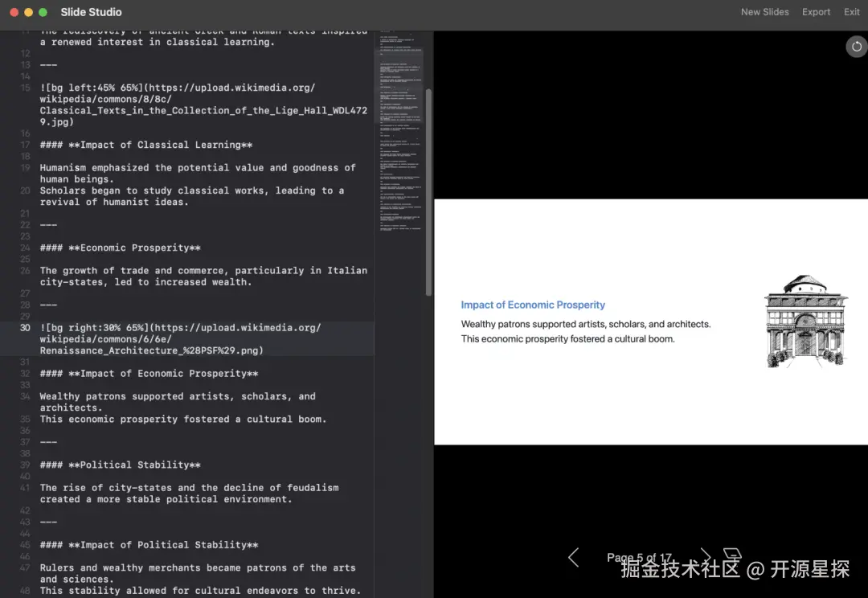Select Export from the top bar

(x=816, y=12)
